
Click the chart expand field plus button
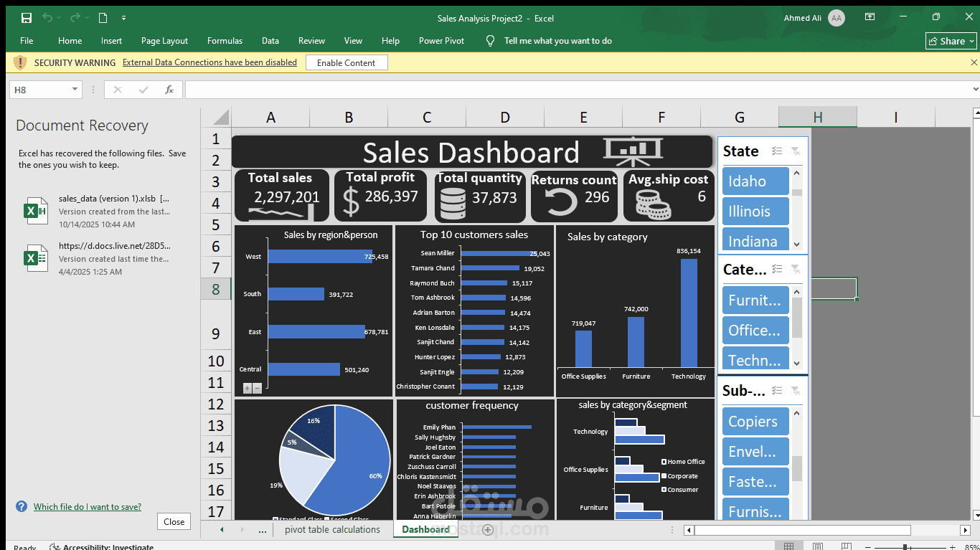(248, 388)
